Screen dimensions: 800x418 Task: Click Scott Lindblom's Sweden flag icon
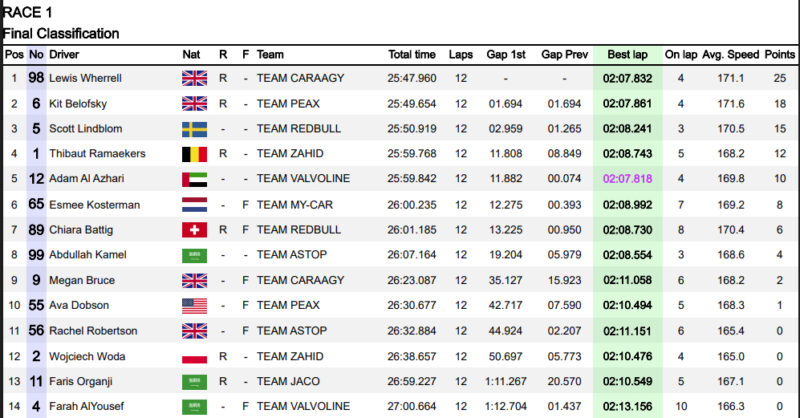(x=193, y=129)
